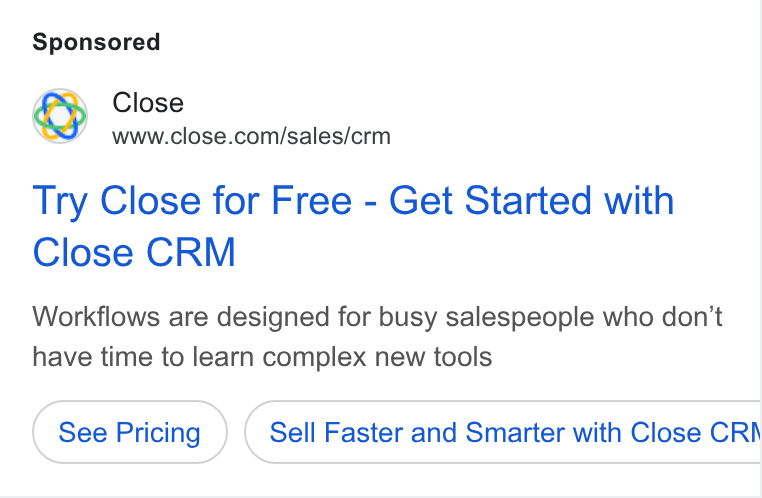
Task: Select the See Pricing sitelink button
Action: pos(130,432)
